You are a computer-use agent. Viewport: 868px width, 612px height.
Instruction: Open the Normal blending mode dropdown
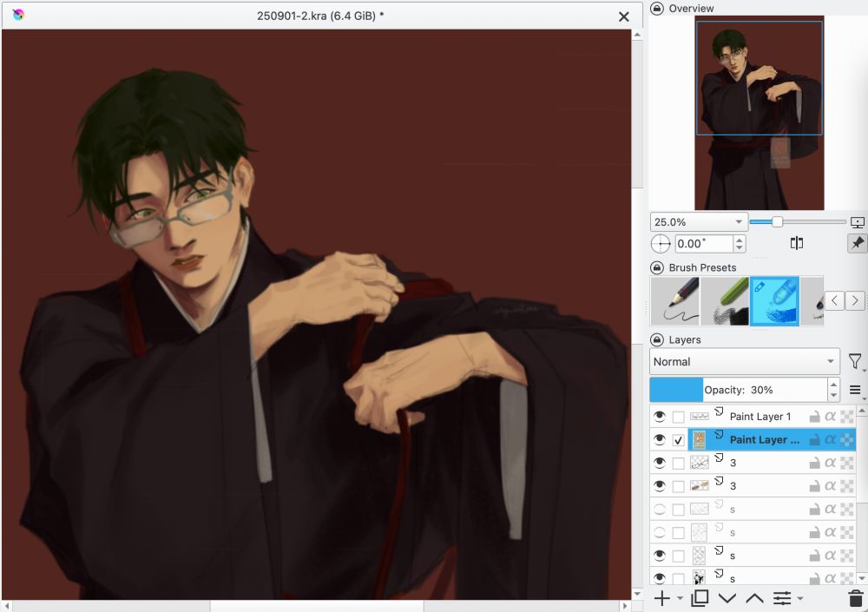click(x=743, y=362)
